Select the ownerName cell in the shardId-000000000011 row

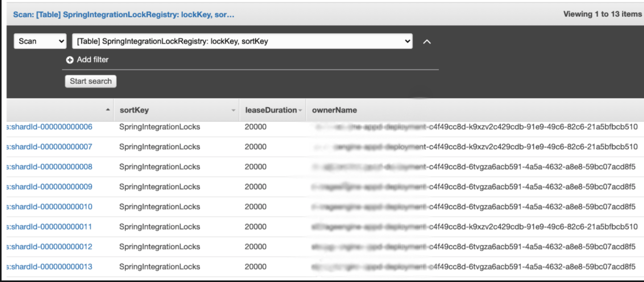474,227
